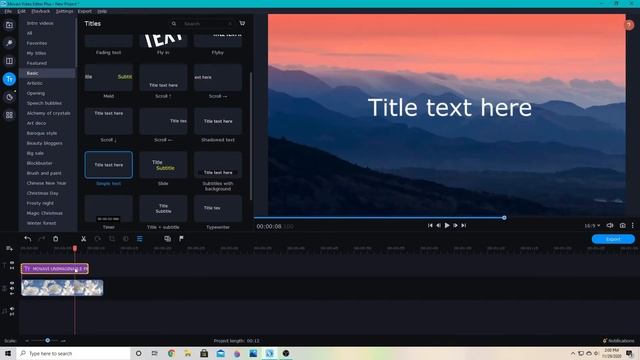Open the Import files tab icon
Image resolution: width=640 pixels, height=360 pixels.
[9, 25]
